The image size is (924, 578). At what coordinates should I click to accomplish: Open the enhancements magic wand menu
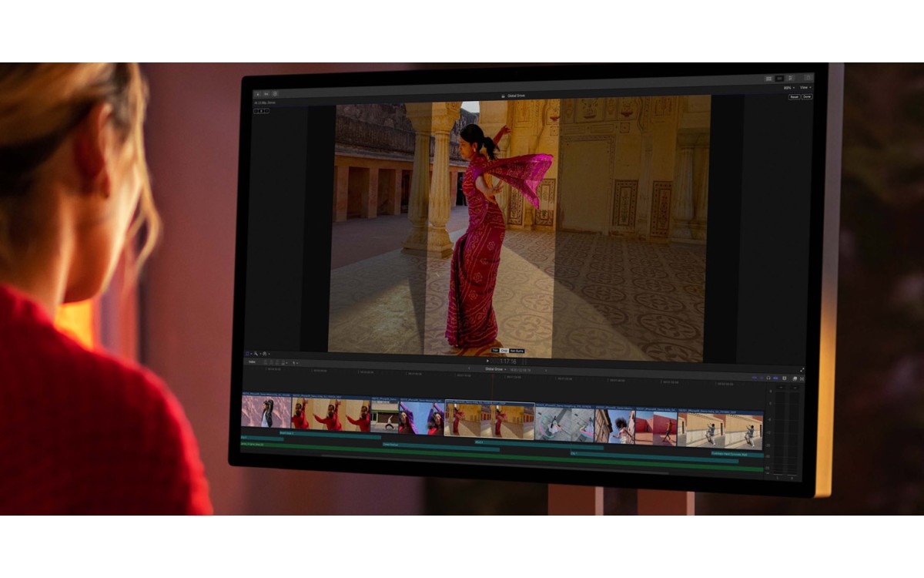[257, 354]
